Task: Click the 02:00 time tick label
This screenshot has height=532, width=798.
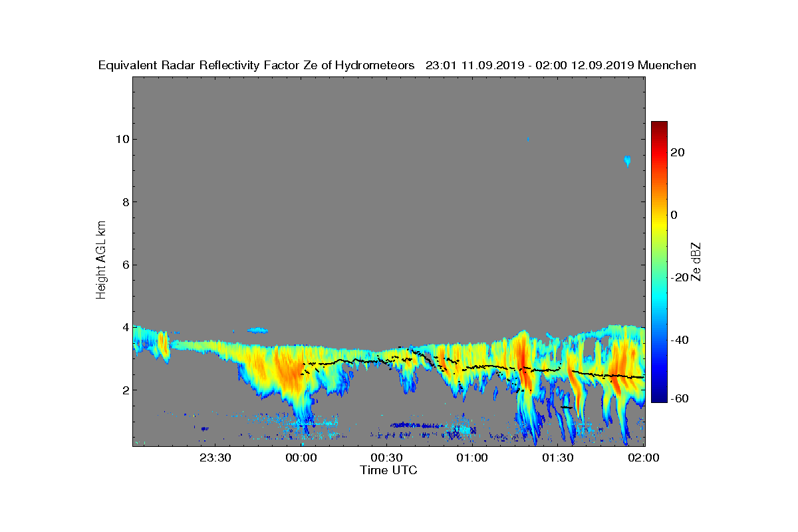Action: pos(643,458)
